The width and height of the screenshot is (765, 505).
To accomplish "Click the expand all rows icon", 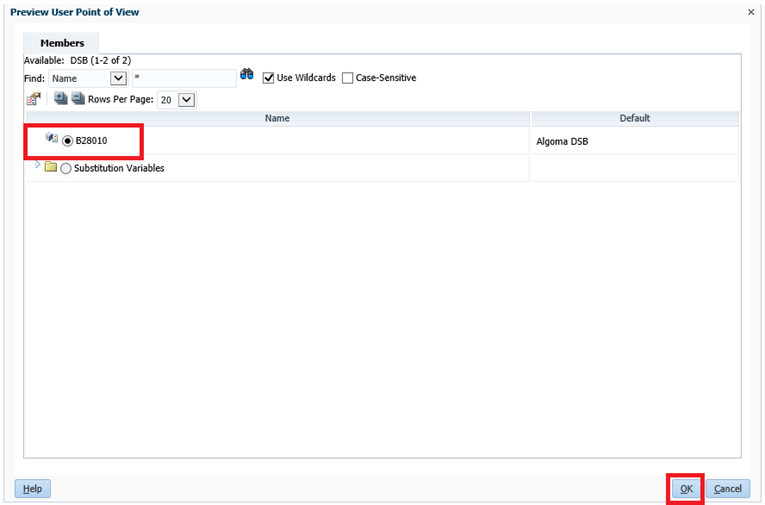I will 60,99.
